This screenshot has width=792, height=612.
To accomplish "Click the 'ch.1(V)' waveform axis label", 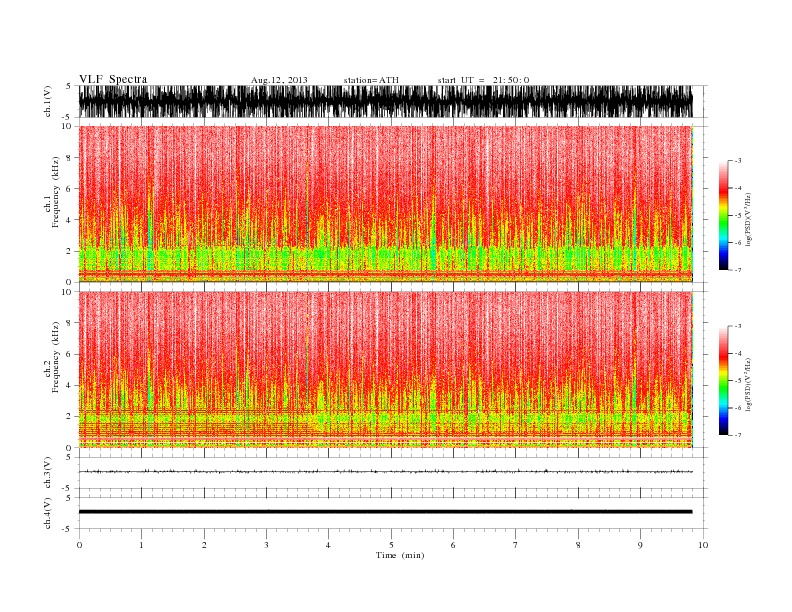I will 48,101.
